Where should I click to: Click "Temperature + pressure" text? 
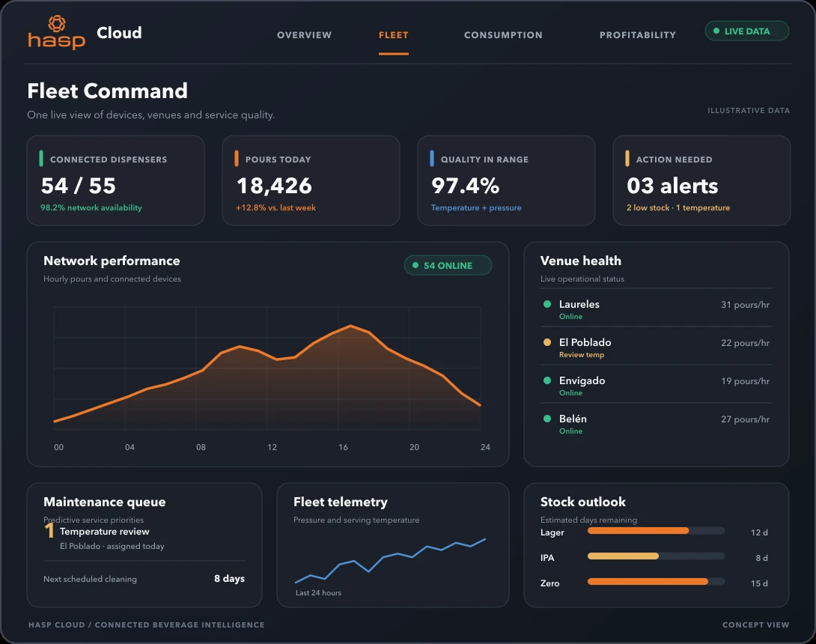point(476,207)
